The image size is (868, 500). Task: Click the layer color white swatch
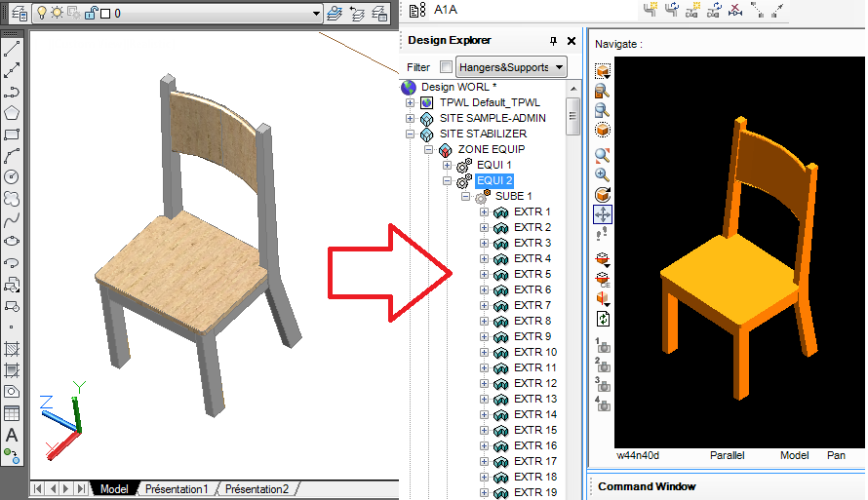pyautogui.click(x=105, y=14)
